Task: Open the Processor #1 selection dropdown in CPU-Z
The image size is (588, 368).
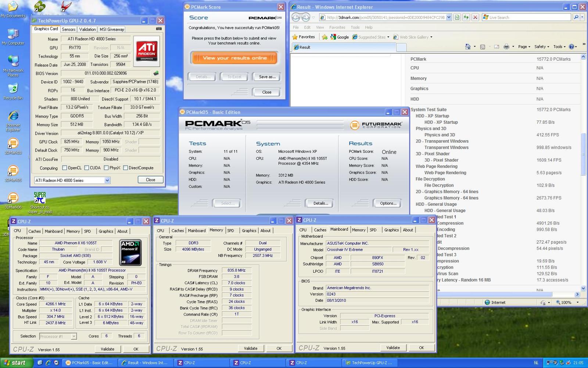Action: pyautogui.click(x=74, y=336)
